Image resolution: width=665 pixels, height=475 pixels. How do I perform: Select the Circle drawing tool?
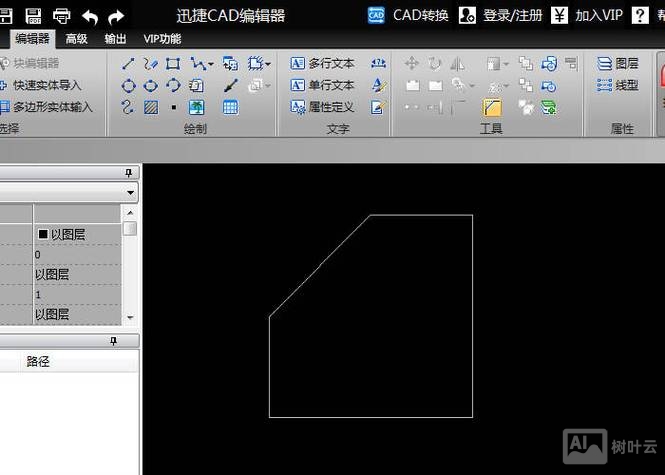(x=129, y=86)
